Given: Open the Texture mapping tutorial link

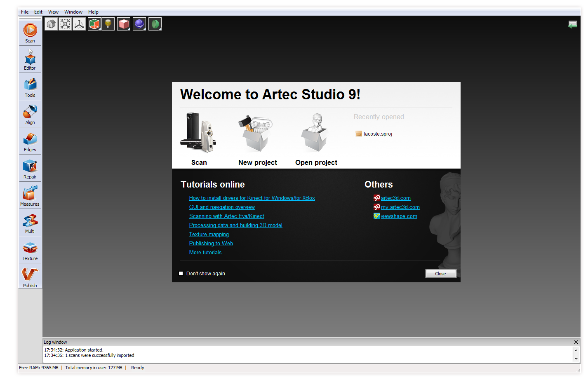Looking at the screenshot, I should [209, 234].
